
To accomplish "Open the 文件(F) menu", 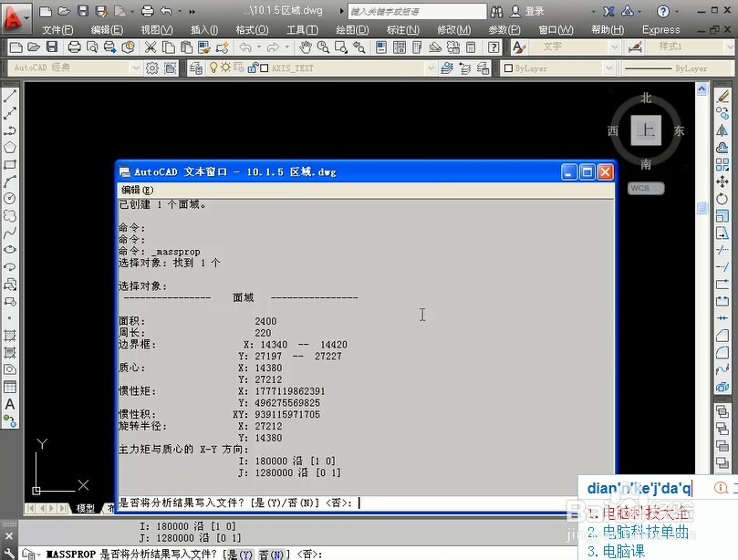I will point(57,30).
